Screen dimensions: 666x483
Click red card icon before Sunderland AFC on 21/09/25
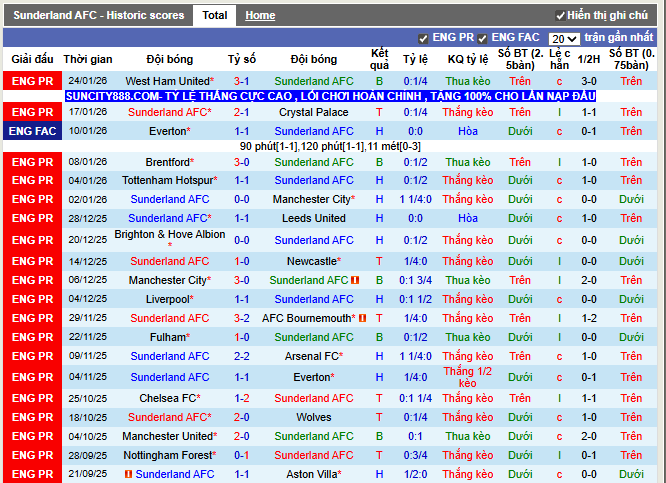coord(128,474)
